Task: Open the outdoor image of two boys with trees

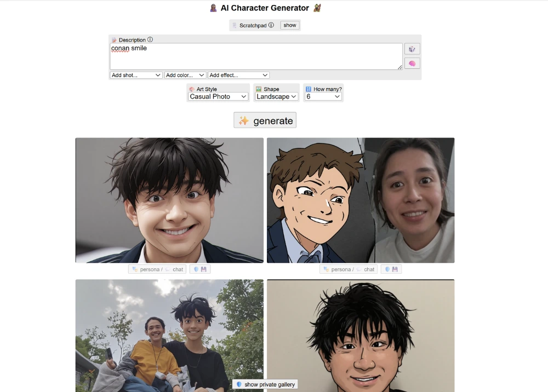Action: (169, 336)
